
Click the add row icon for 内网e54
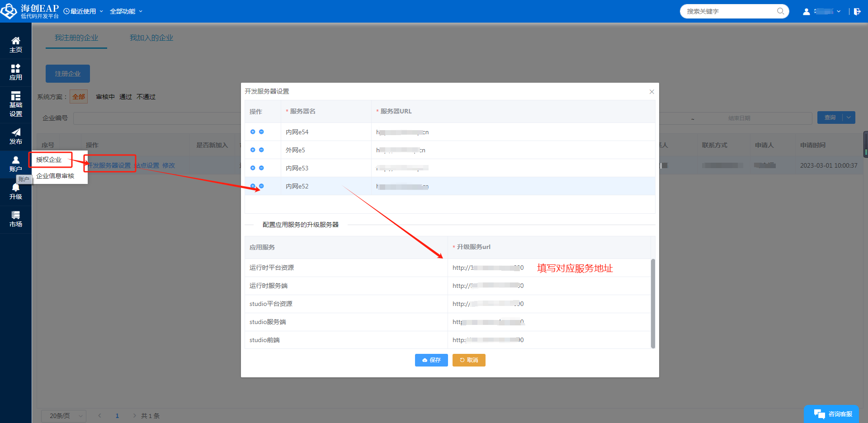(x=253, y=132)
